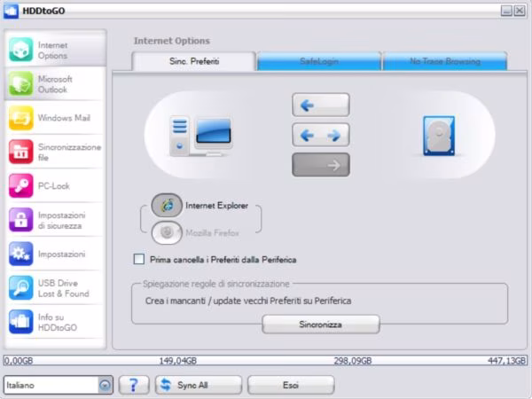Open the Impostazioni di sicurezza padlock icon
The height and width of the screenshot is (399, 532).
[x=20, y=220]
